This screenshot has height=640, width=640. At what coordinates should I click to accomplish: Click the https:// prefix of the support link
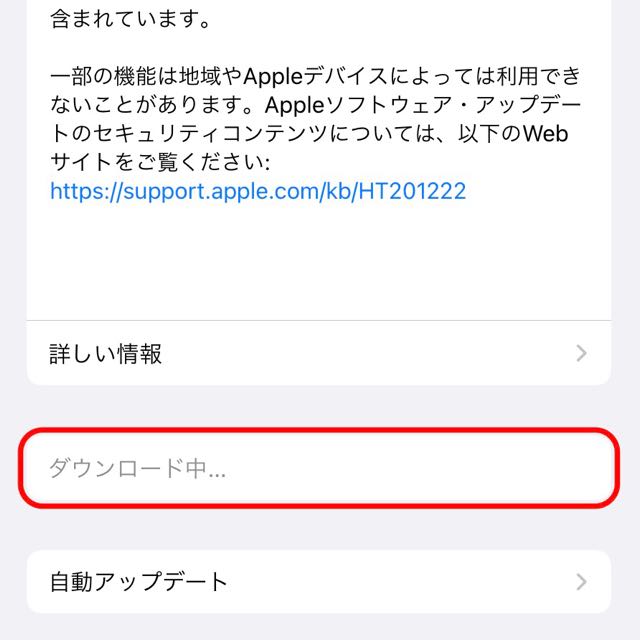[86, 191]
